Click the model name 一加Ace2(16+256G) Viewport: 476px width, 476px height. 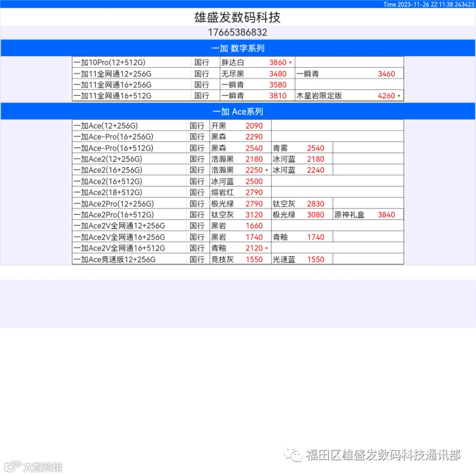tap(108, 170)
